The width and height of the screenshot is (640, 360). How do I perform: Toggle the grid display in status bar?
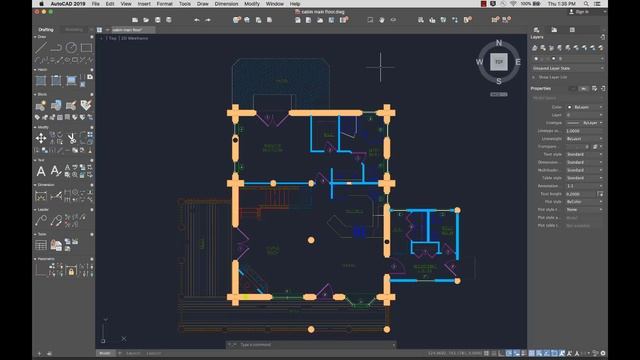click(x=487, y=353)
